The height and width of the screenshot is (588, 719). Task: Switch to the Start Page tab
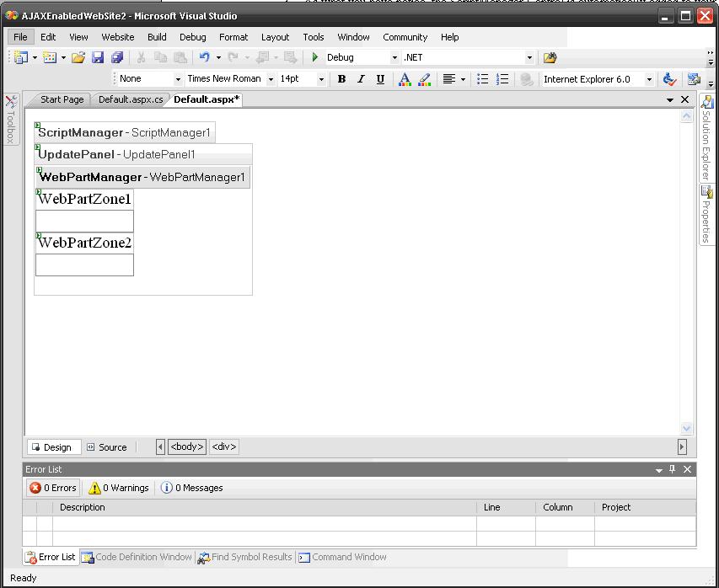[x=62, y=99]
